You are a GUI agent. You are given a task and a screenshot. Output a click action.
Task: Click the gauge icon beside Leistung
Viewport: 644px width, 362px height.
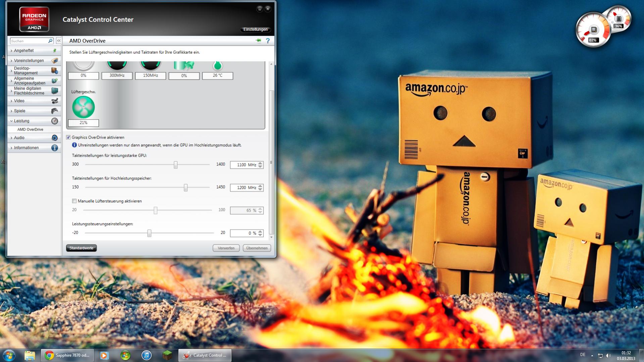(55, 121)
